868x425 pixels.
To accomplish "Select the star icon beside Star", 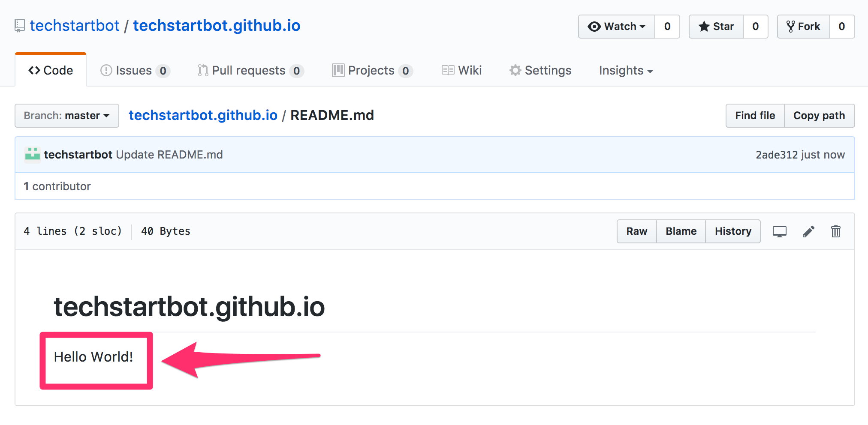I will [x=704, y=26].
